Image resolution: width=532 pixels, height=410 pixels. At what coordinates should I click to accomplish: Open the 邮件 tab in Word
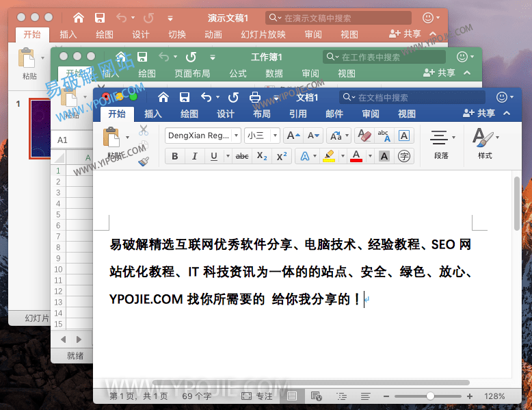pyautogui.click(x=334, y=114)
